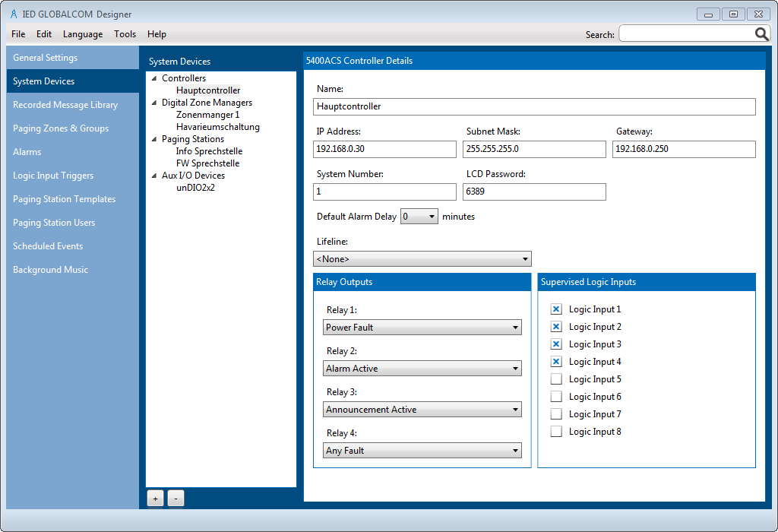Go to Paging Zones & Groups section
Screen dimensions: 778x532
tap(61, 128)
